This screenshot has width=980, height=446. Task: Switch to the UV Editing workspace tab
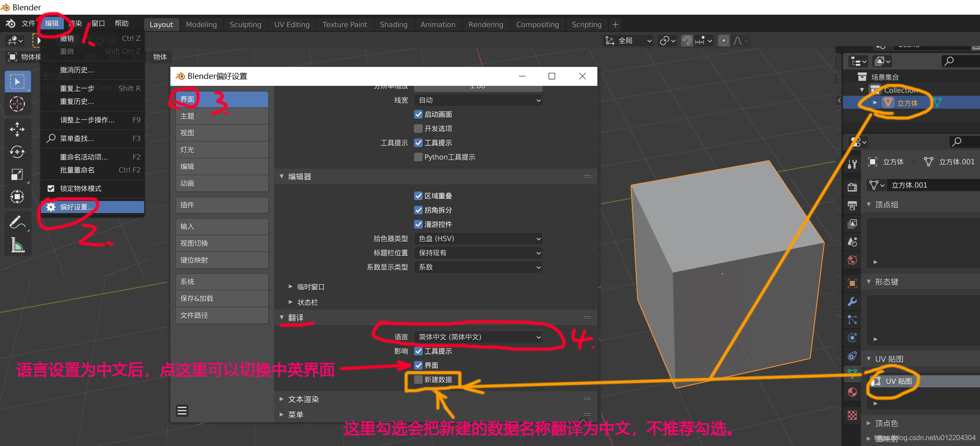click(x=292, y=25)
